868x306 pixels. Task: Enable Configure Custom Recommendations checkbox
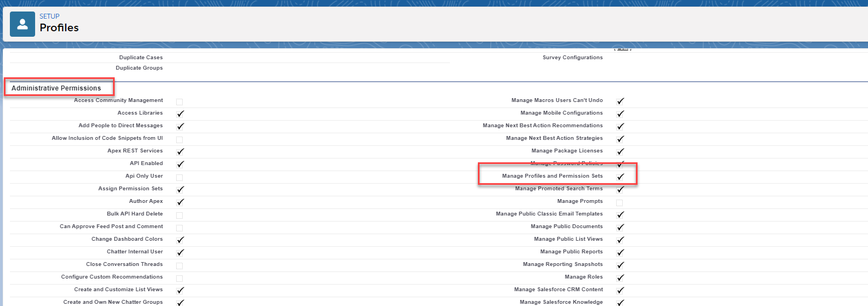tap(179, 278)
